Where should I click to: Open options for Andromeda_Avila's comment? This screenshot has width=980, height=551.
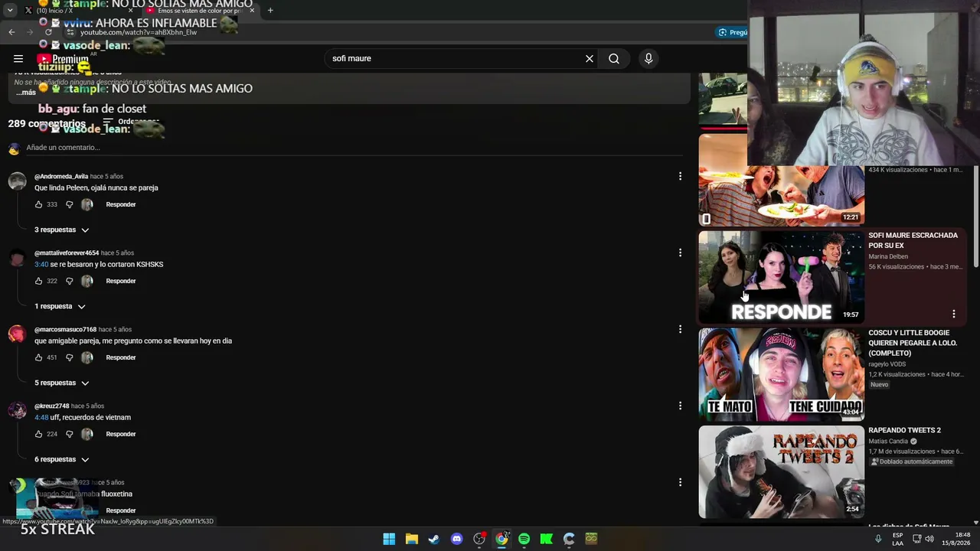(x=680, y=176)
